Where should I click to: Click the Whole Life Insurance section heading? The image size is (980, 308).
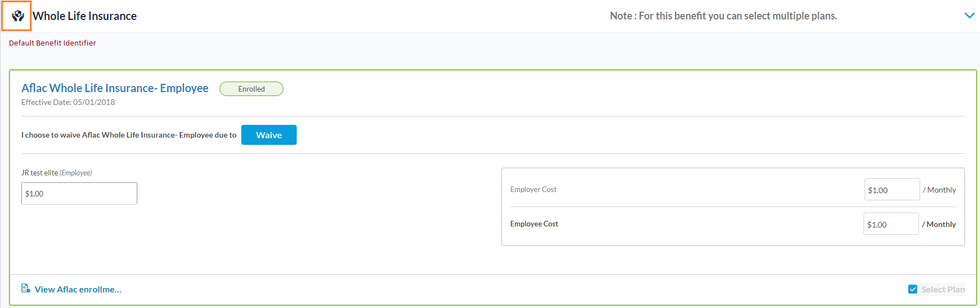[x=85, y=16]
